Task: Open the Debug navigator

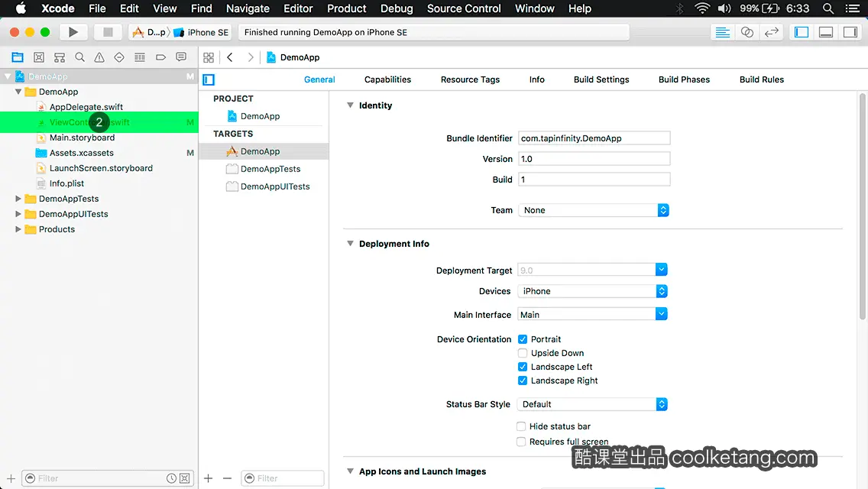Action: point(140,57)
